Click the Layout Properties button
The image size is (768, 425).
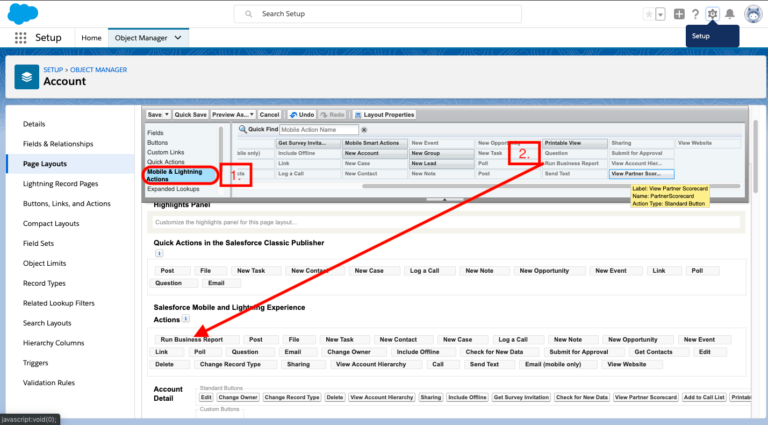384,115
